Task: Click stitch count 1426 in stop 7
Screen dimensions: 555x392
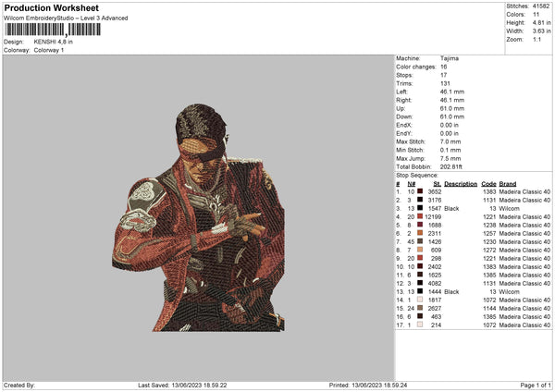Action: 435,241
